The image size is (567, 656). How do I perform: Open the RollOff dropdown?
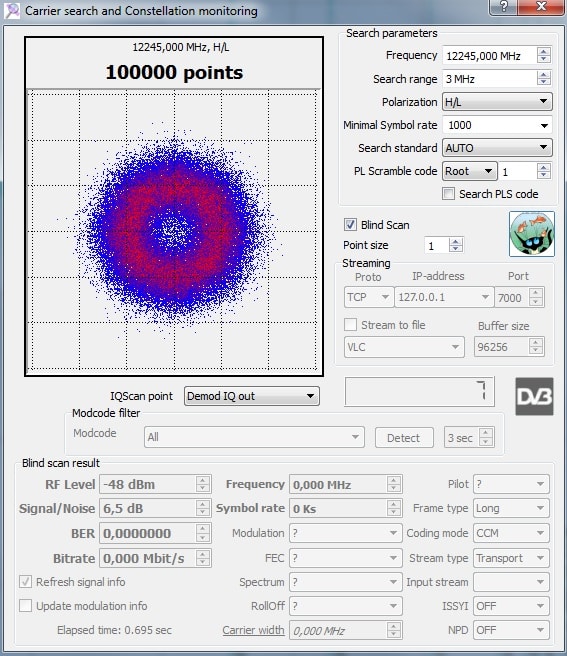point(346,606)
